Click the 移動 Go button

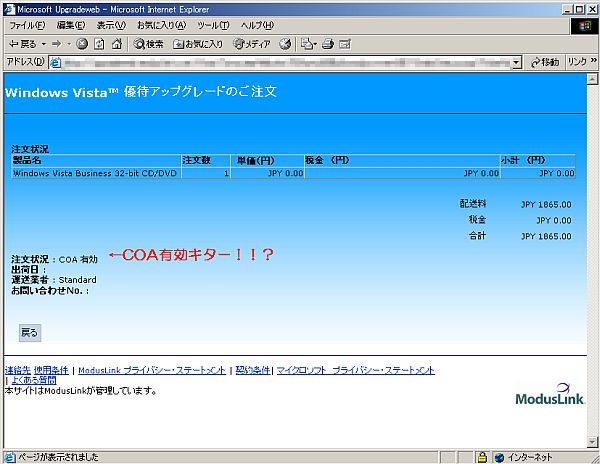545,62
